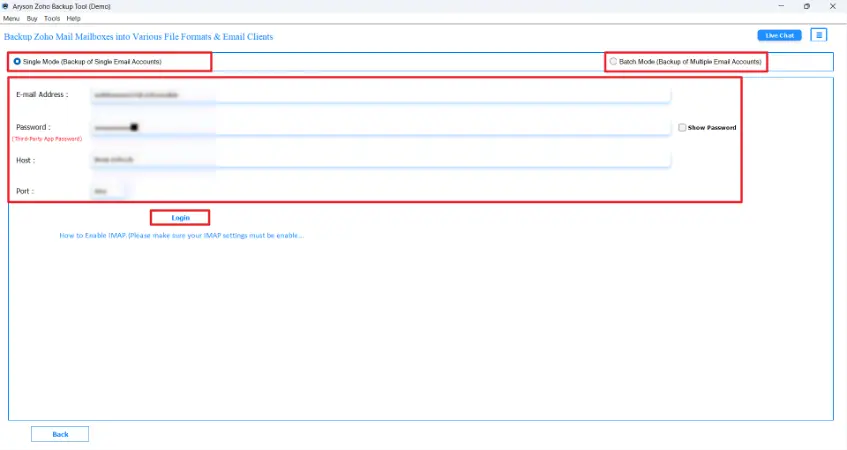This screenshot has width=847, height=450.
Task: Focus the Password field
Action: click(381, 127)
